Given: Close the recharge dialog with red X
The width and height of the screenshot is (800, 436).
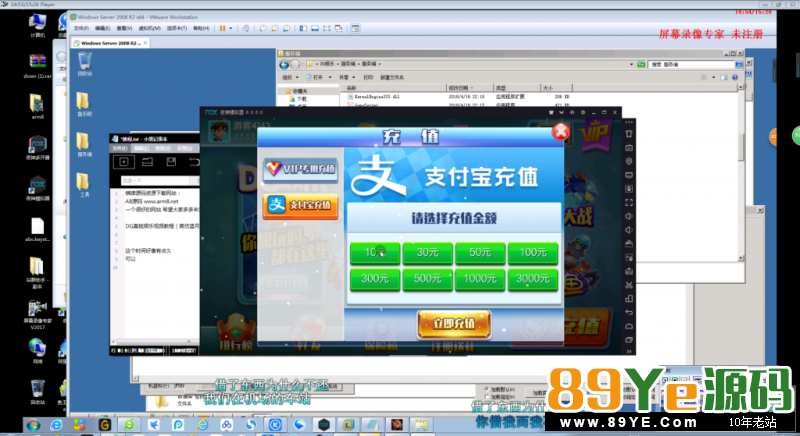Looking at the screenshot, I should 561,132.
